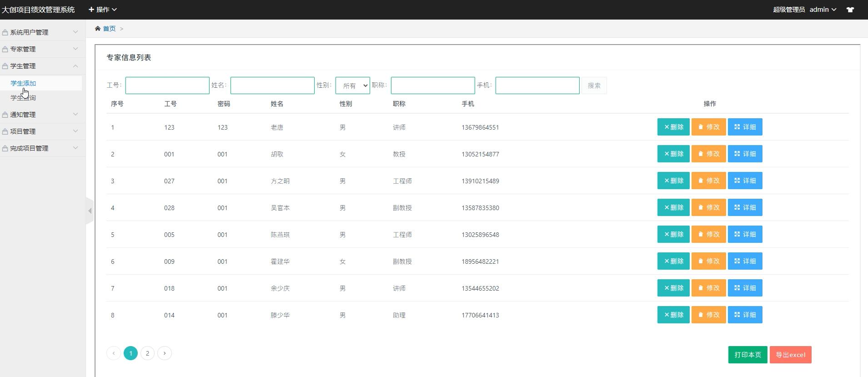Click the lock icon beside 系统用户管理
Screen dimensions: 868x377
[x=5, y=32]
